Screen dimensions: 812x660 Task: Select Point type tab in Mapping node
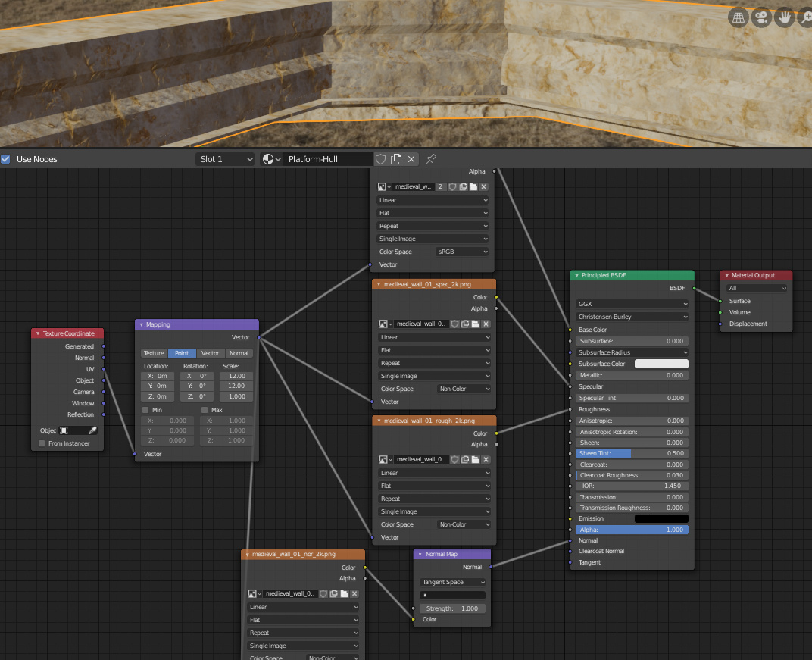(182, 353)
